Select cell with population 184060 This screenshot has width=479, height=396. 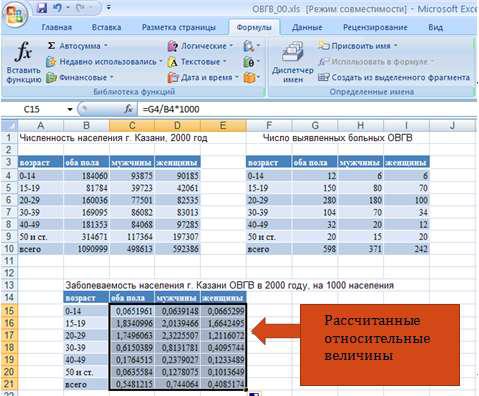(86, 175)
